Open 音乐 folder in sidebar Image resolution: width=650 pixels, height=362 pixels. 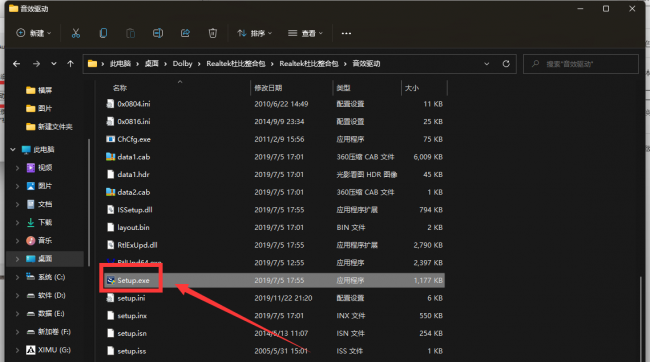pyautogui.click(x=45, y=241)
